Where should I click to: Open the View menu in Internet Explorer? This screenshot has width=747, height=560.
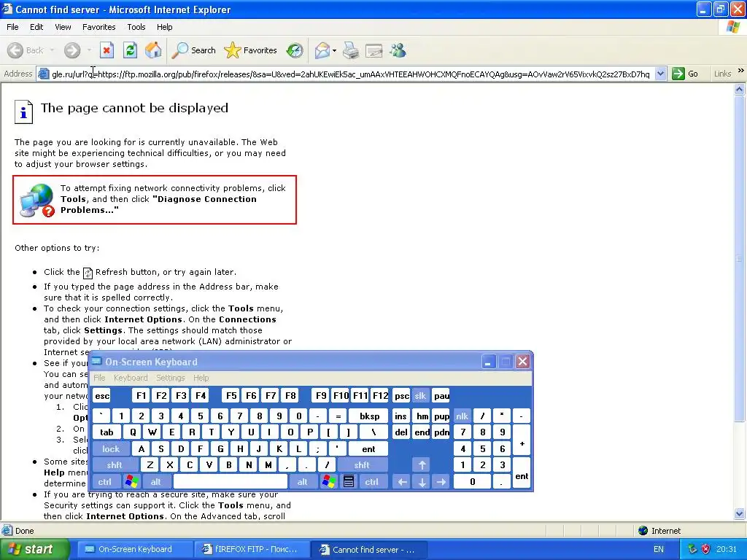(x=63, y=27)
